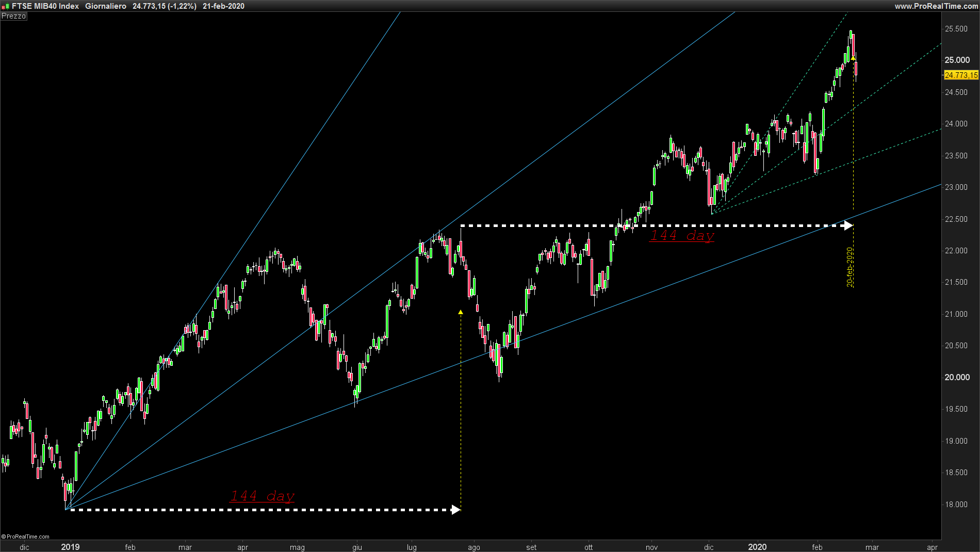Click the 'mar' label after 2020
The image size is (980, 552).
(872, 547)
